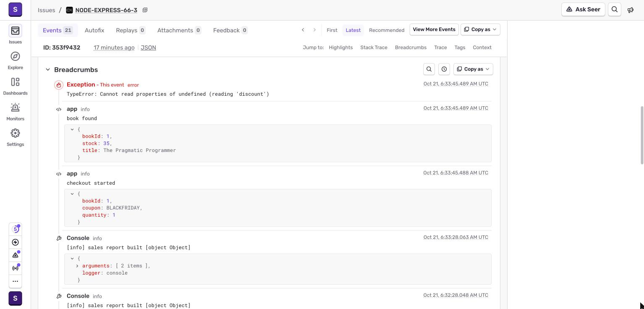Switch to the Replays tab
This screenshot has width=644, height=309.
coord(131,30)
